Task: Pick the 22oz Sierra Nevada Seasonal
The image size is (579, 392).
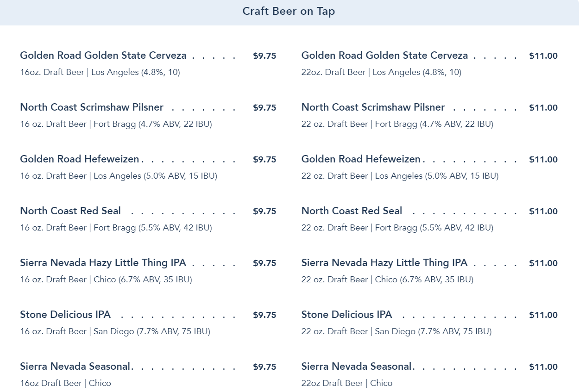Action: (357, 367)
